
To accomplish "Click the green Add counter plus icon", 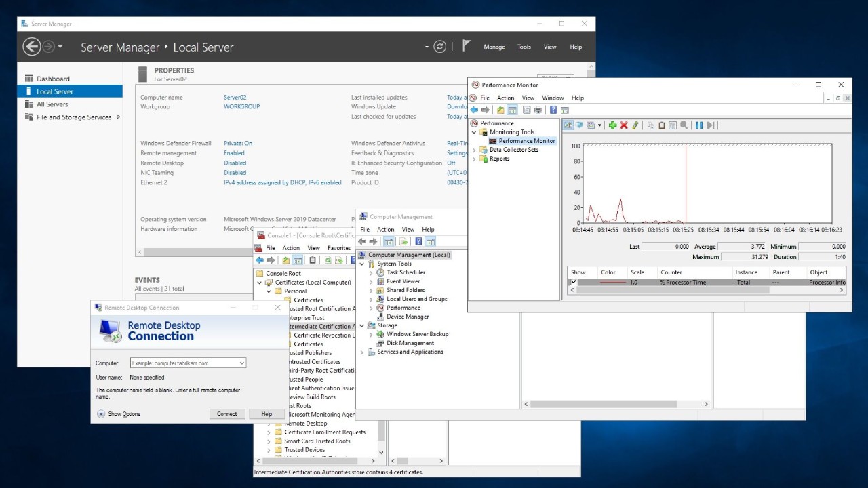I will pyautogui.click(x=612, y=125).
